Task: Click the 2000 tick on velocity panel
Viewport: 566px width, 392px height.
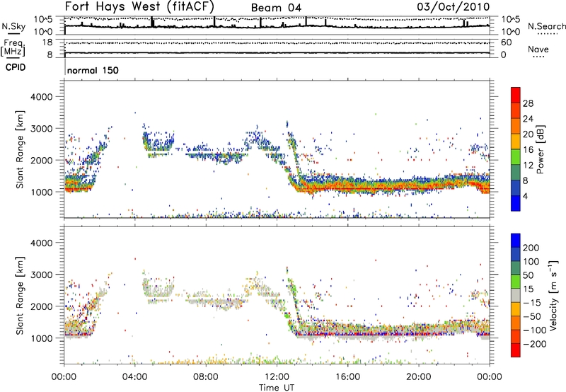Action: tap(42, 306)
